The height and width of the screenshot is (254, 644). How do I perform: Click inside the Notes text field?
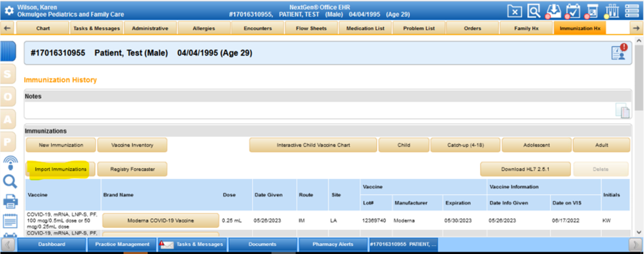[319, 111]
